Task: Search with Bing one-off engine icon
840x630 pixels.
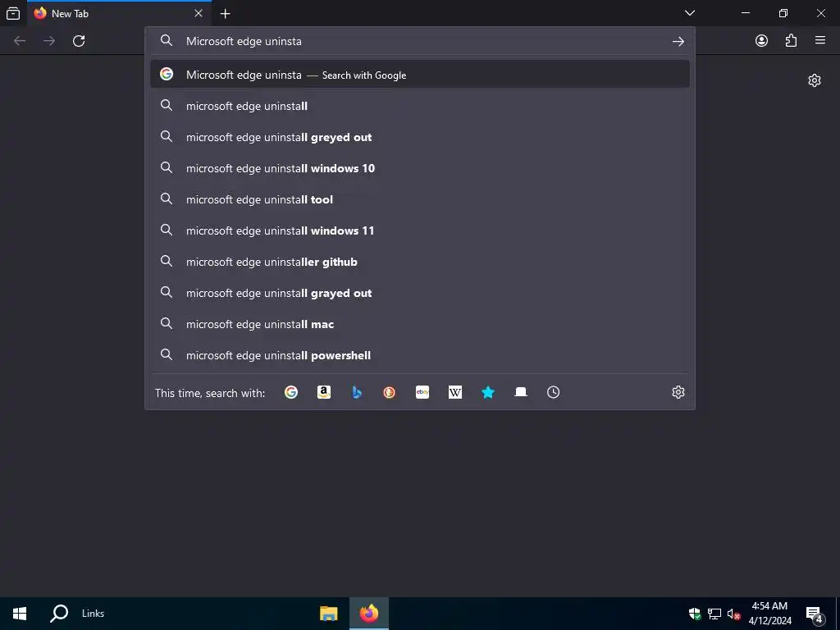Action: 357,392
